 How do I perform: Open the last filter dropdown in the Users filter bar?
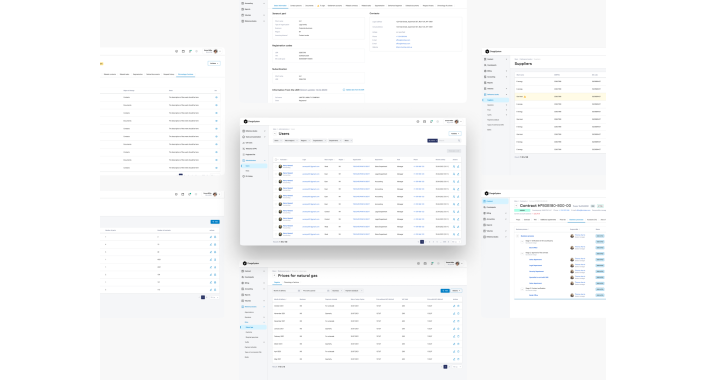pyautogui.click(x=348, y=141)
